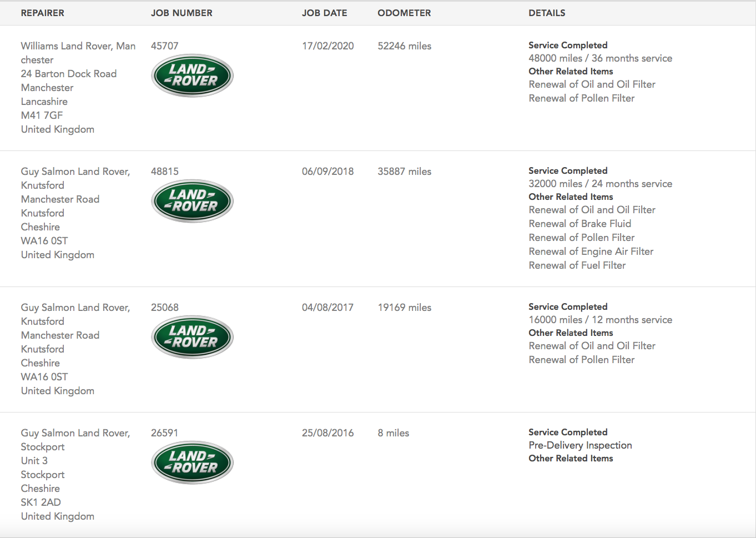Click 'Guy Salmon Land Rover,' for job 25068
This screenshot has width=756, height=538.
tap(75, 308)
